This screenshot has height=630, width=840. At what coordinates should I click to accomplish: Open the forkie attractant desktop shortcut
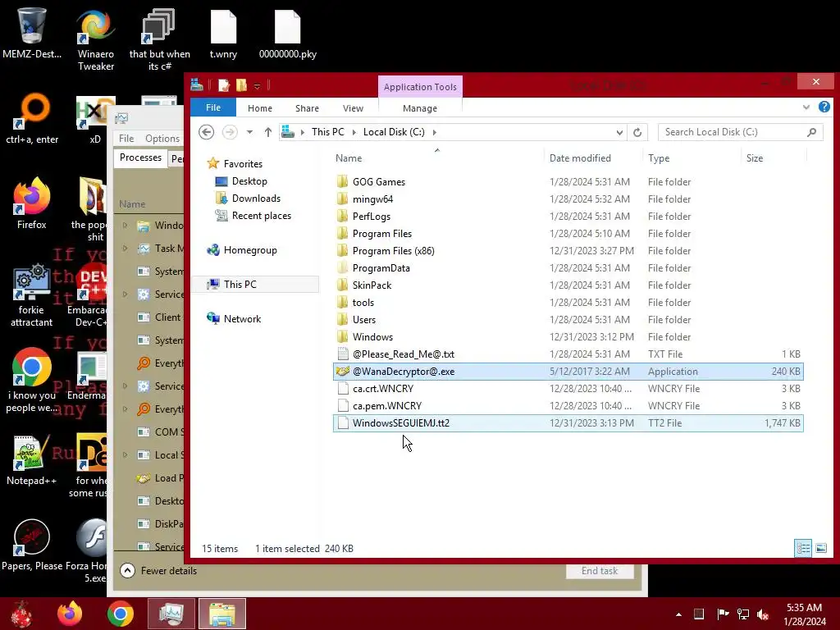32,295
